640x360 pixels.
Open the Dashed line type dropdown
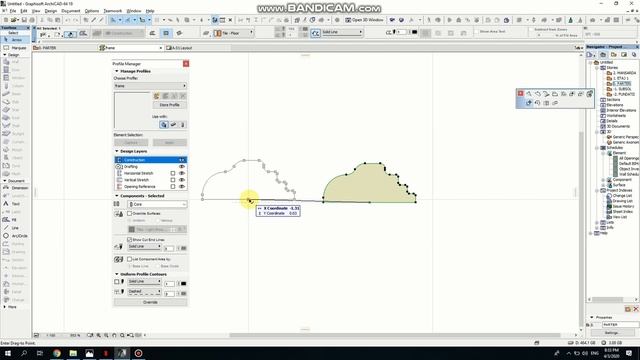click(144, 291)
